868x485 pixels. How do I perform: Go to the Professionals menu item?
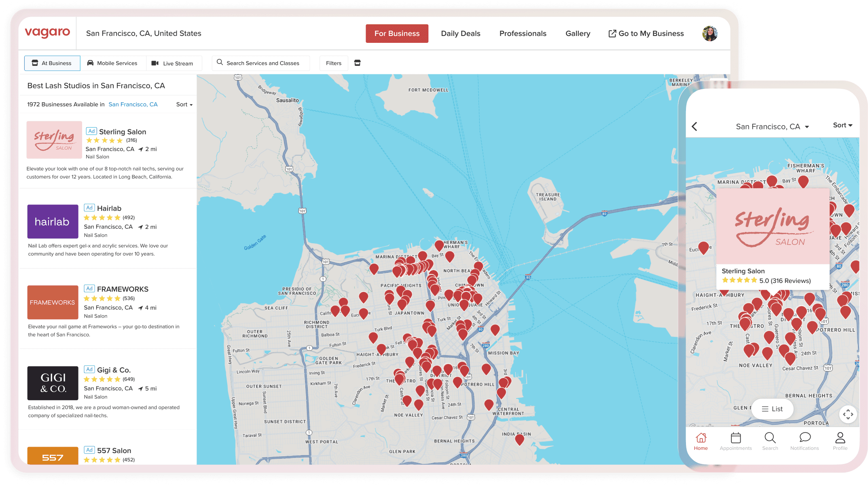click(523, 34)
